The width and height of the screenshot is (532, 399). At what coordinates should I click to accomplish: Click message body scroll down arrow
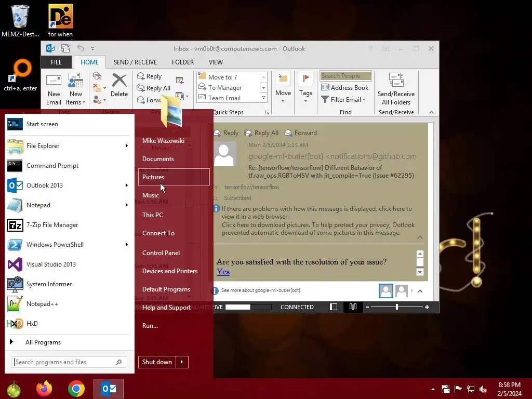[x=420, y=272]
